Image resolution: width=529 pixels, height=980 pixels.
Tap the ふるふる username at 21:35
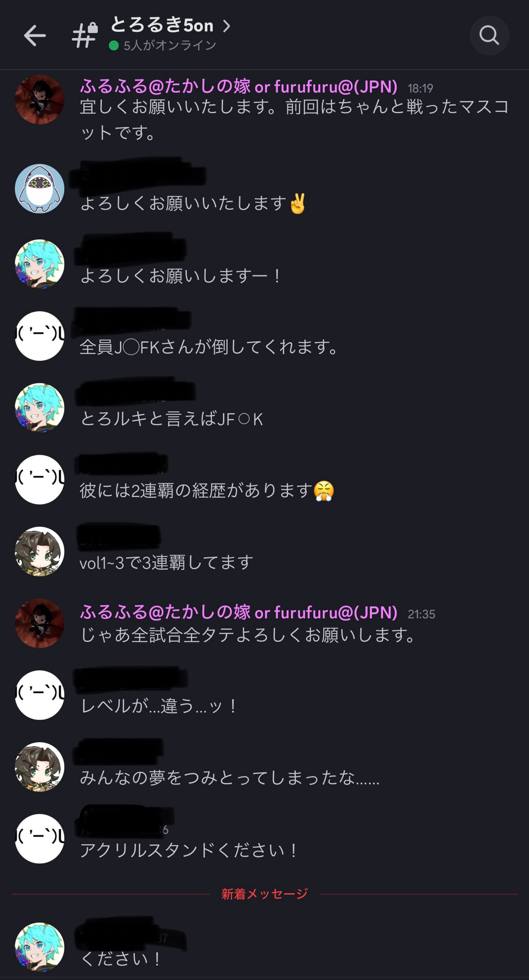pyautogui.click(x=239, y=612)
